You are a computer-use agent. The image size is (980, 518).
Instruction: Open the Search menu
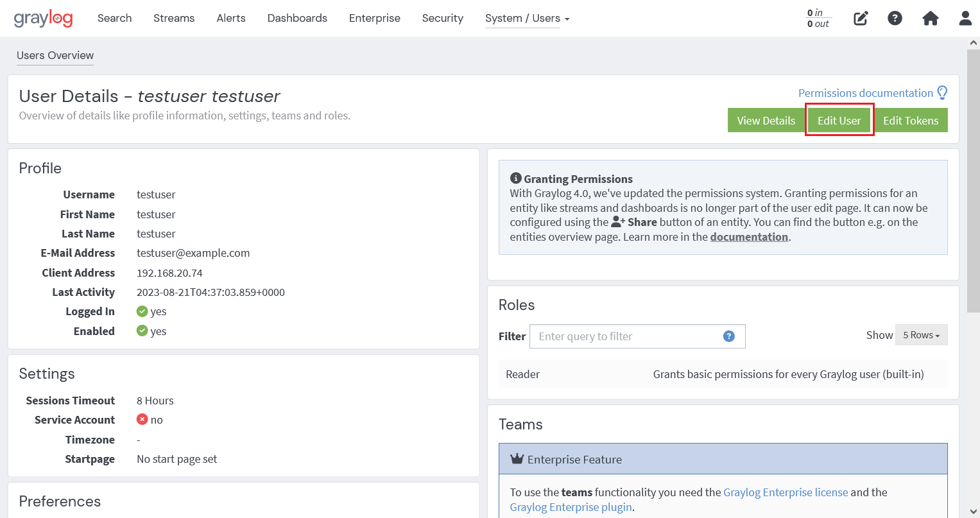coord(114,18)
